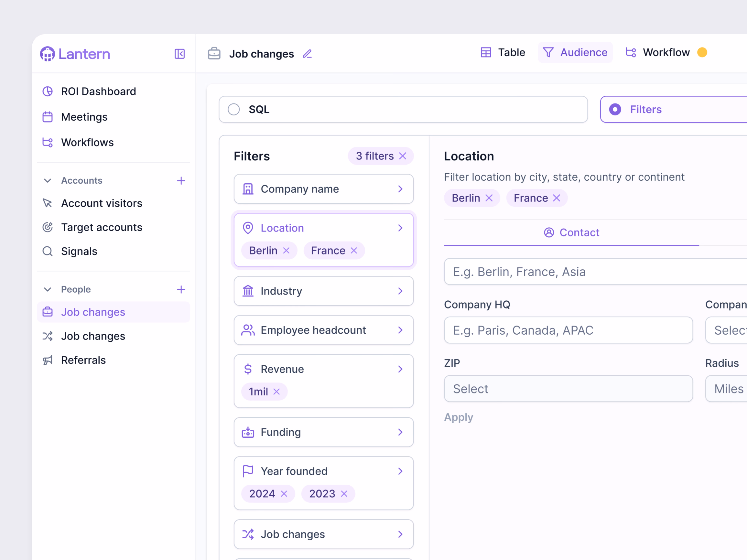Viewport: 747px width, 560px height.
Task: Click the briefcase icon beside page title
Action: point(214,53)
